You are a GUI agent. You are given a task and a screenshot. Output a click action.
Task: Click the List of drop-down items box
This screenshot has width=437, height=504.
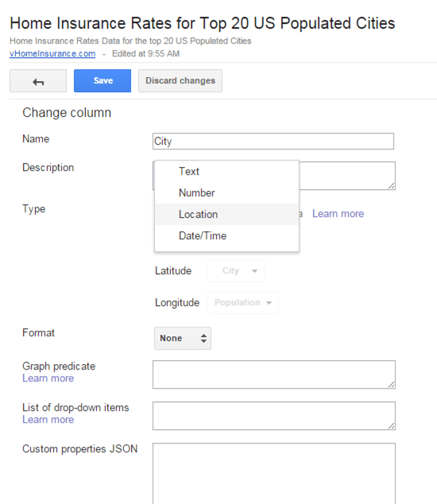pyautogui.click(x=274, y=416)
